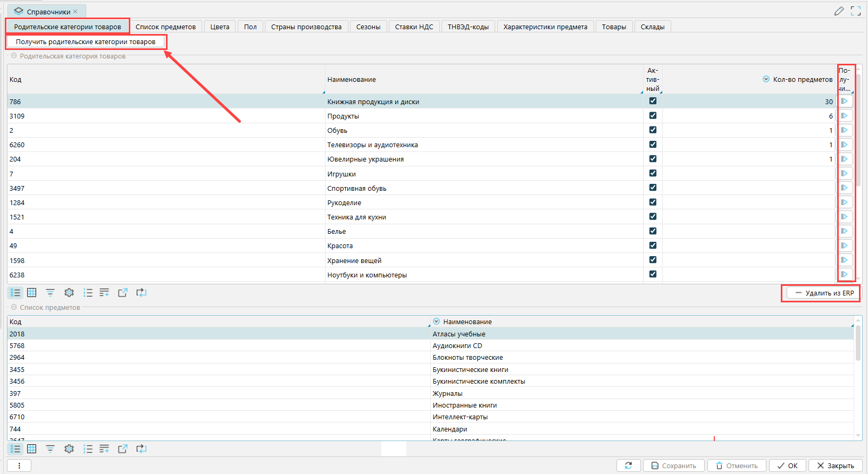The height and width of the screenshot is (474, 868).
Task: Click the Закрыть button
Action: pos(836,465)
